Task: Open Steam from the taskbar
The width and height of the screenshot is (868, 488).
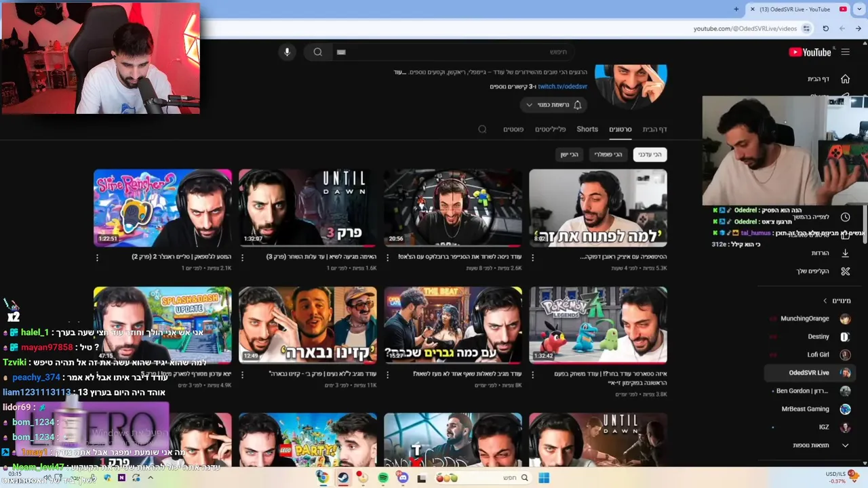Action: click(342, 478)
